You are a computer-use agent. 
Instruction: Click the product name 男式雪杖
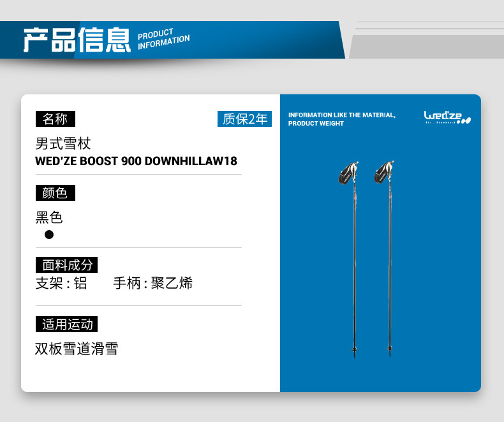pyautogui.click(x=63, y=143)
